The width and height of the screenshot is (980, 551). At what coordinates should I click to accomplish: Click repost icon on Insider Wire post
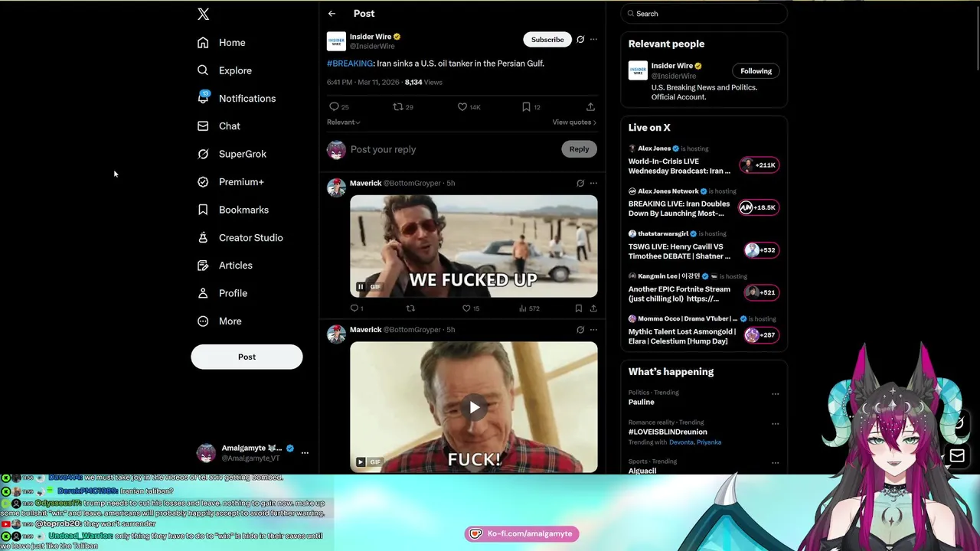397,107
